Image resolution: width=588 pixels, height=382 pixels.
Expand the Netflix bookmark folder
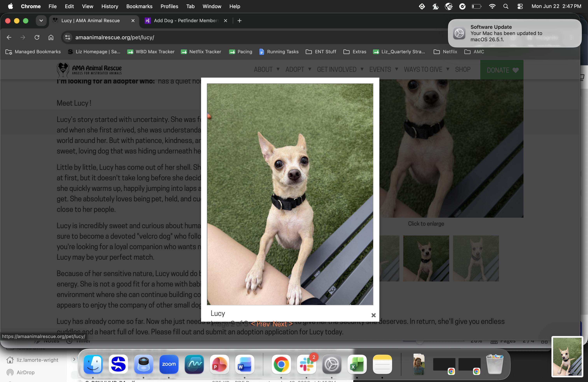(445, 52)
